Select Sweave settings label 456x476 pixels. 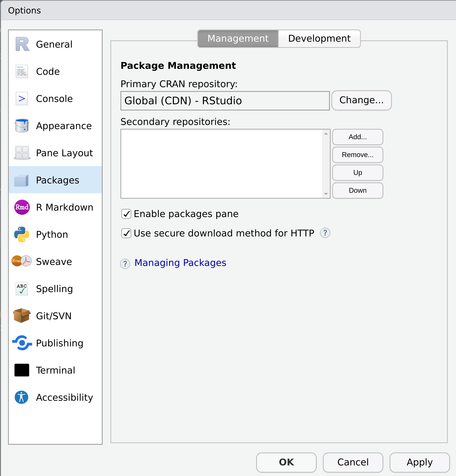click(54, 262)
